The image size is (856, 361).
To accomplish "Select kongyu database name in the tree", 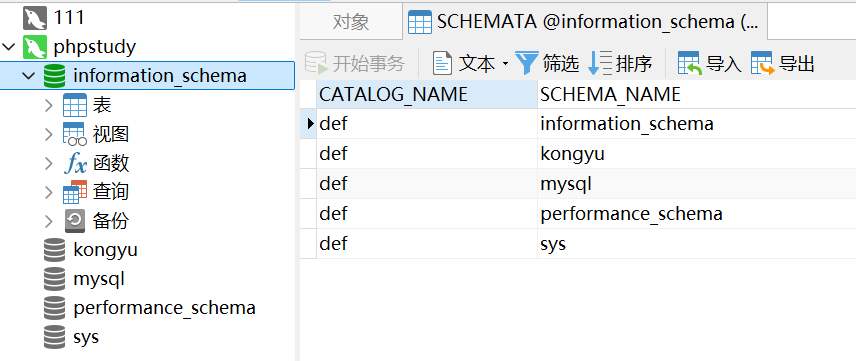I will click(x=105, y=250).
